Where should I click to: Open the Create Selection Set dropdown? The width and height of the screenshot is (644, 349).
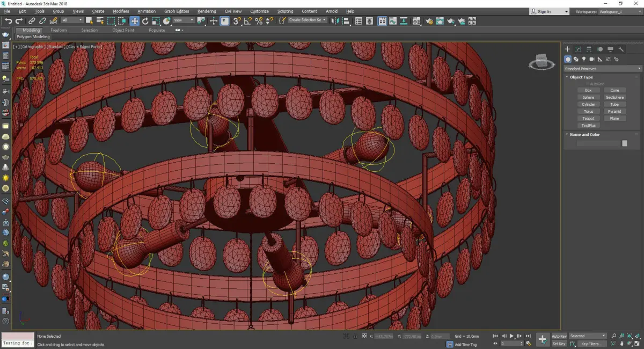coord(308,20)
